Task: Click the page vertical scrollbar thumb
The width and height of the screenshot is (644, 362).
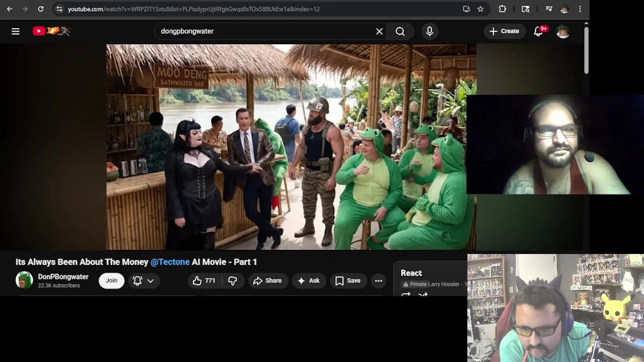Action: point(586,50)
